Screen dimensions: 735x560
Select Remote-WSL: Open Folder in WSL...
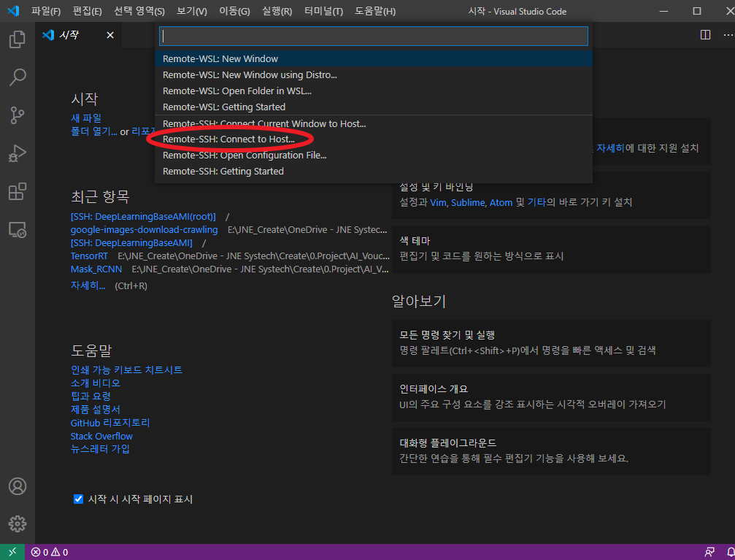pos(374,91)
